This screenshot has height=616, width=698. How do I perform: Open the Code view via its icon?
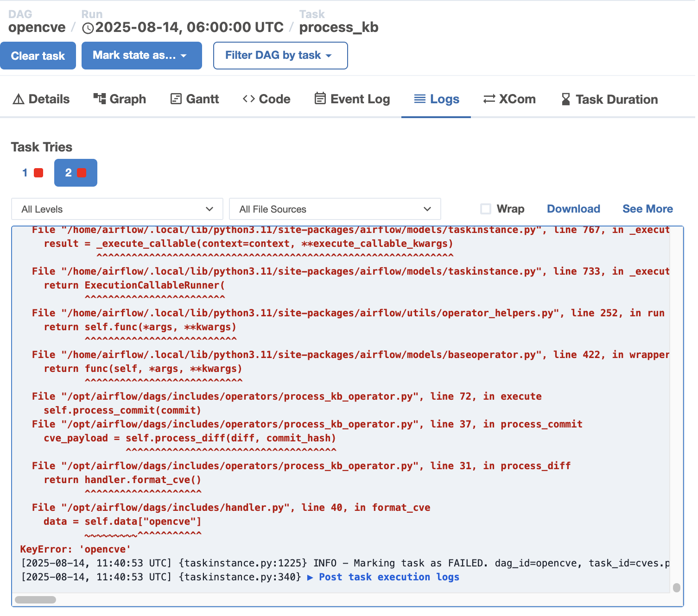249,99
